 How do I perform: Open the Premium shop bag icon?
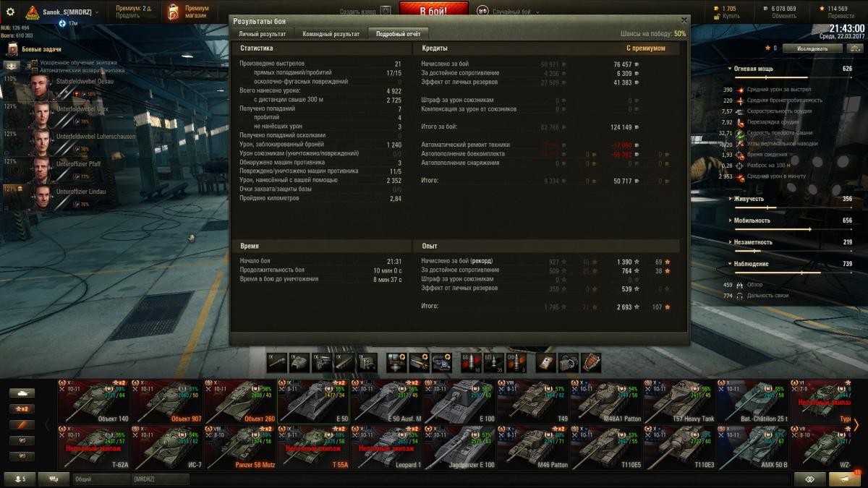pyautogui.click(x=173, y=12)
